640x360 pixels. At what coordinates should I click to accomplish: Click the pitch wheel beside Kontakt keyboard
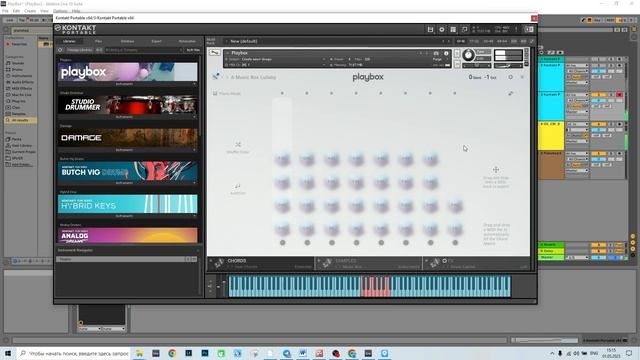pos(218,286)
